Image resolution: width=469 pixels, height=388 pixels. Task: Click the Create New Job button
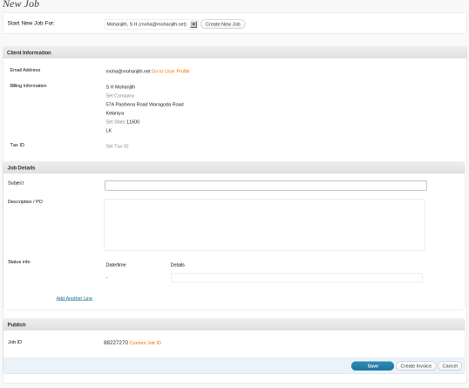pos(223,24)
